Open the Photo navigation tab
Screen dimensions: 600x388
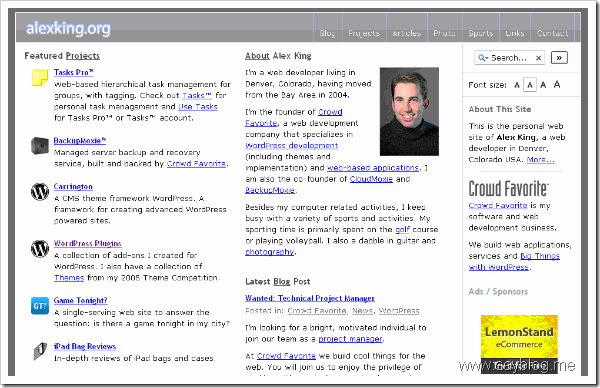[x=444, y=33]
